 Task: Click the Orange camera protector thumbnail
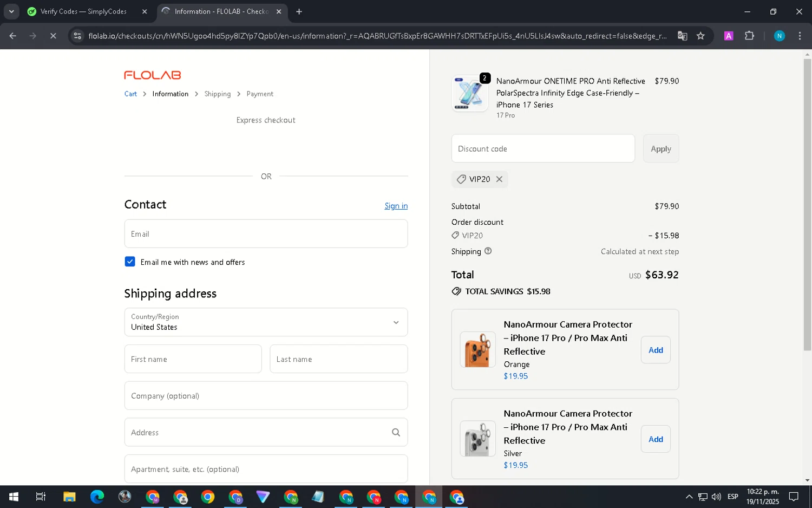(x=477, y=350)
